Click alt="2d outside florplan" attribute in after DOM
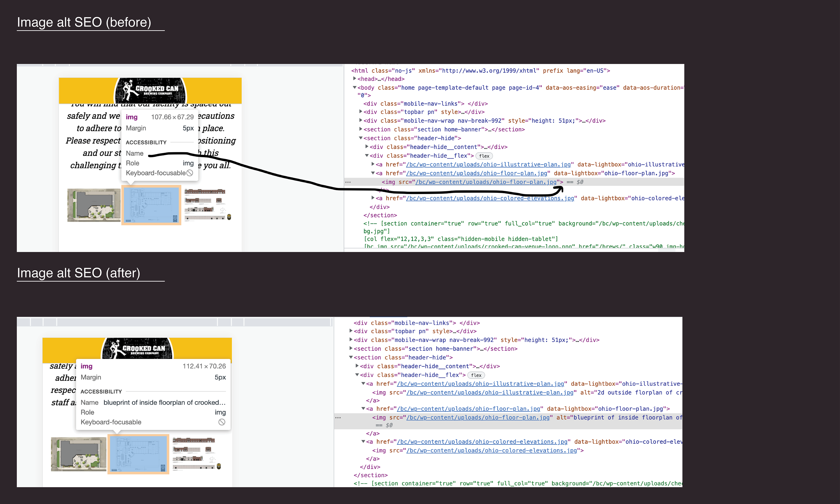The image size is (840, 504). click(631, 393)
